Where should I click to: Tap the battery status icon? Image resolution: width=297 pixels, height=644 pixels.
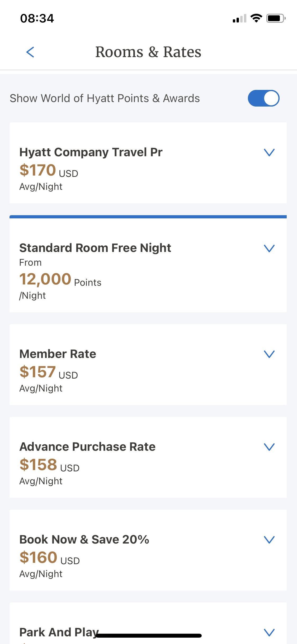tap(276, 18)
